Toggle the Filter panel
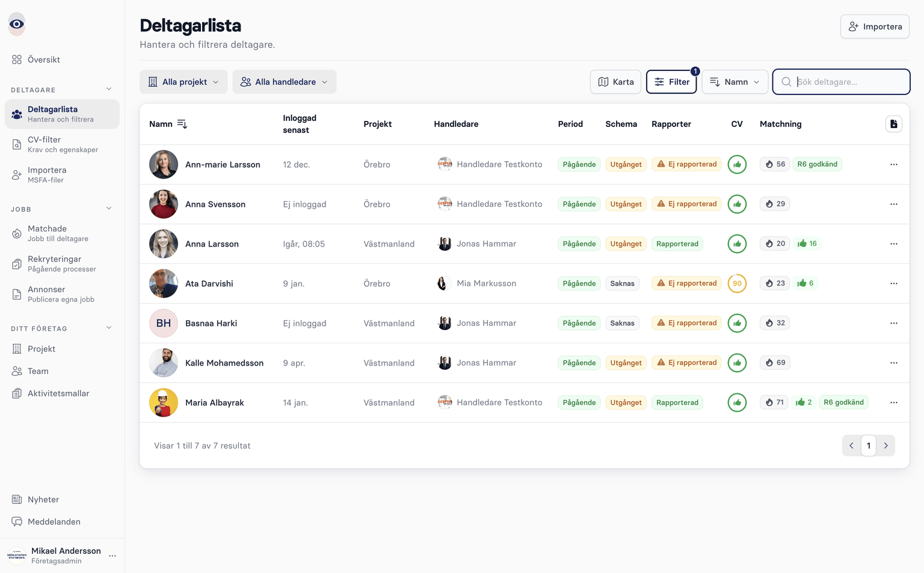Image resolution: width=924 pixels, height=573 pixels. [x=671, y=82]
